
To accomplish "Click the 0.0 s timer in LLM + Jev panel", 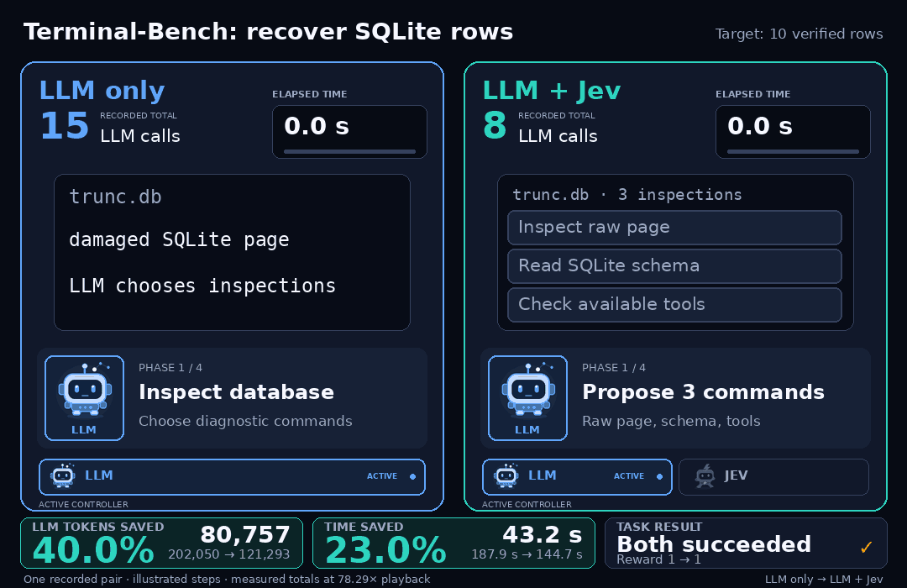I will tap(759, 126).
